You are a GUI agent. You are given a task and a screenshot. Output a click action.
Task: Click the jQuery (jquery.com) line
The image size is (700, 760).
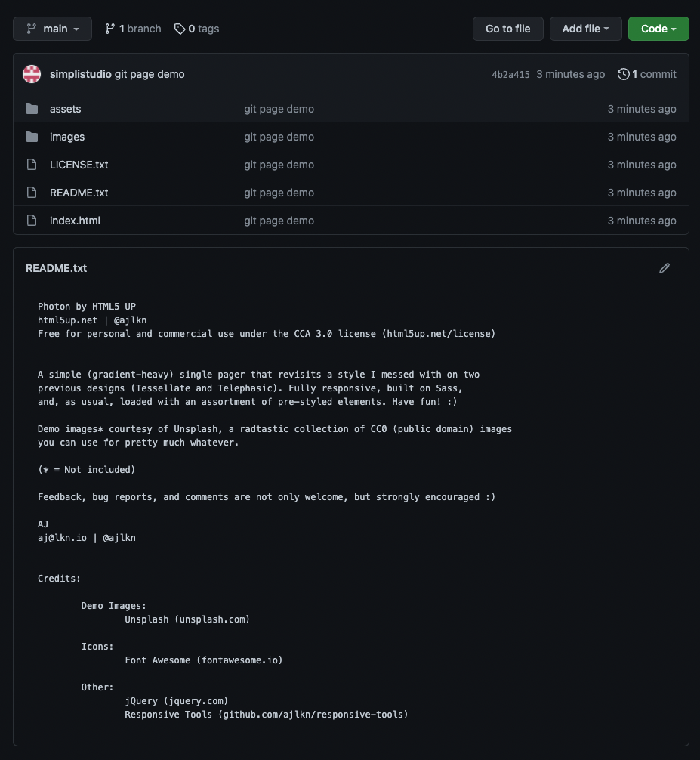tap(177, 701)
